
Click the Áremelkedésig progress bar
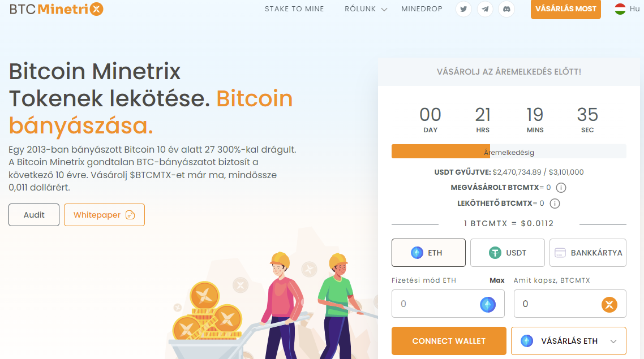(x=509, y=152)
